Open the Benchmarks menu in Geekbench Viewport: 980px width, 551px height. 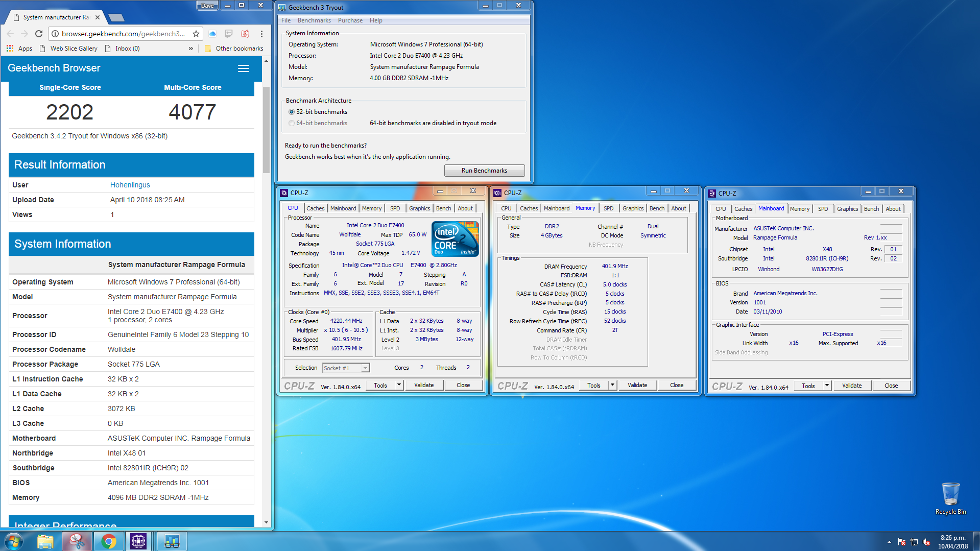314,20
